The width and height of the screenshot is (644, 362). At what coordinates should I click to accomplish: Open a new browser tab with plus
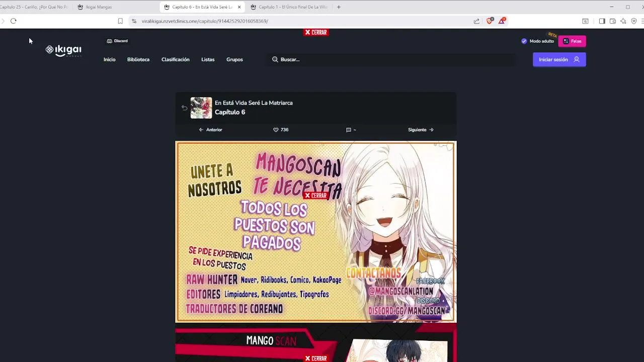(x=339, y=7)
